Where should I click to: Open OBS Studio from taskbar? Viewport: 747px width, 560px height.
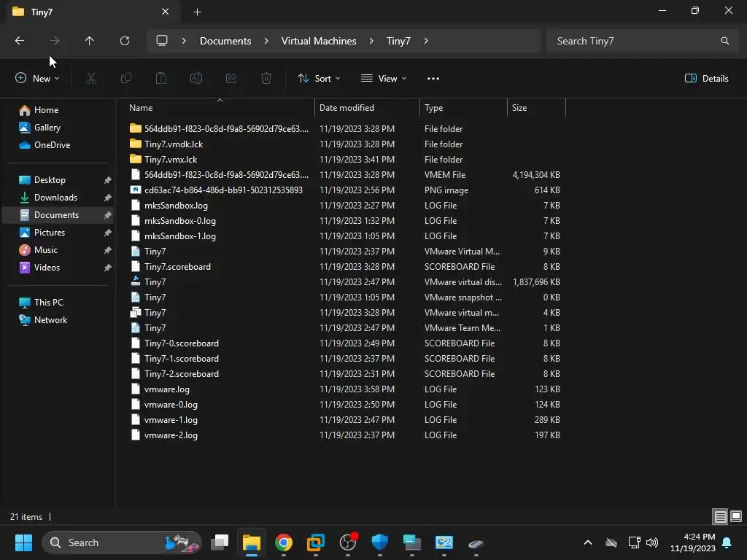[348, 542]
